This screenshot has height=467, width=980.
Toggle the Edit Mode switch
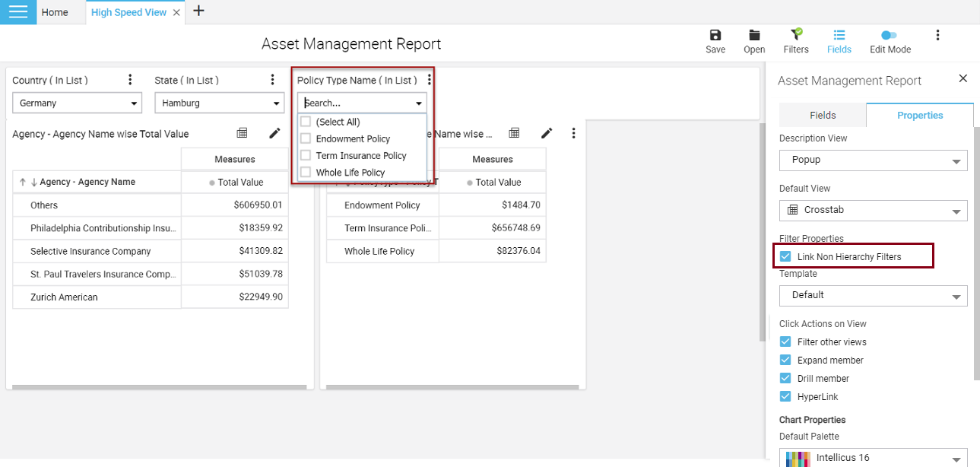(890, 35)
